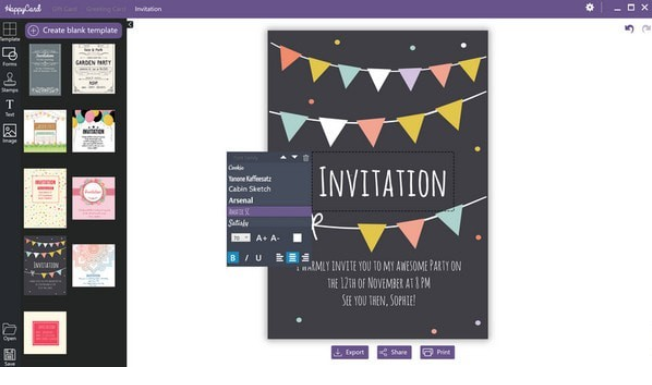The image size is (652, 385).
Task: Select the Text tool in sidebar
Action: [x=10, y=108]
